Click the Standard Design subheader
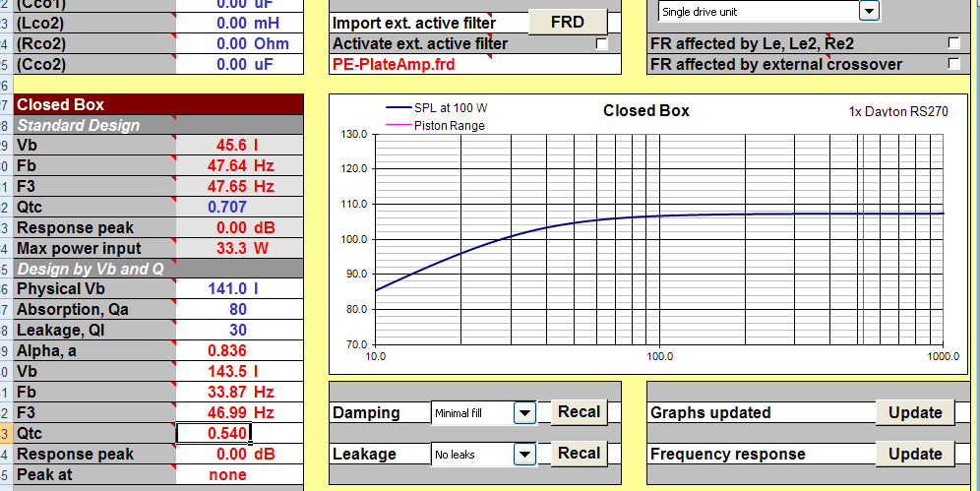Viewport: 980px width, 491px height. 158,125
